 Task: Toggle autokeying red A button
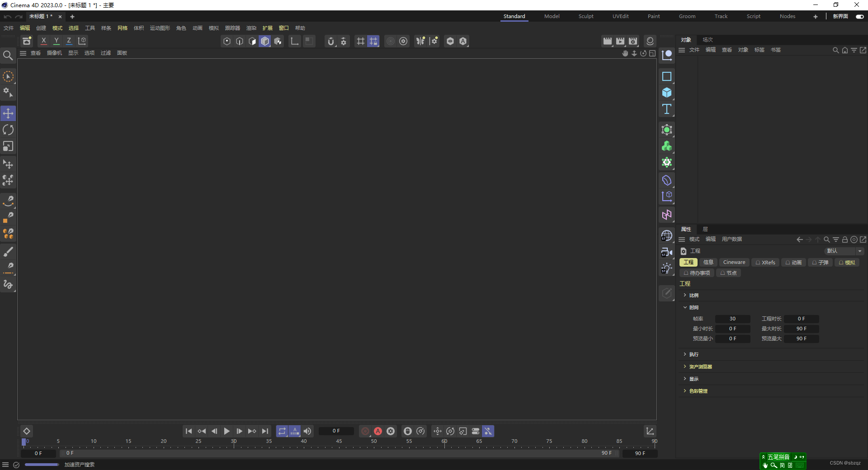(x=378, y=431)
